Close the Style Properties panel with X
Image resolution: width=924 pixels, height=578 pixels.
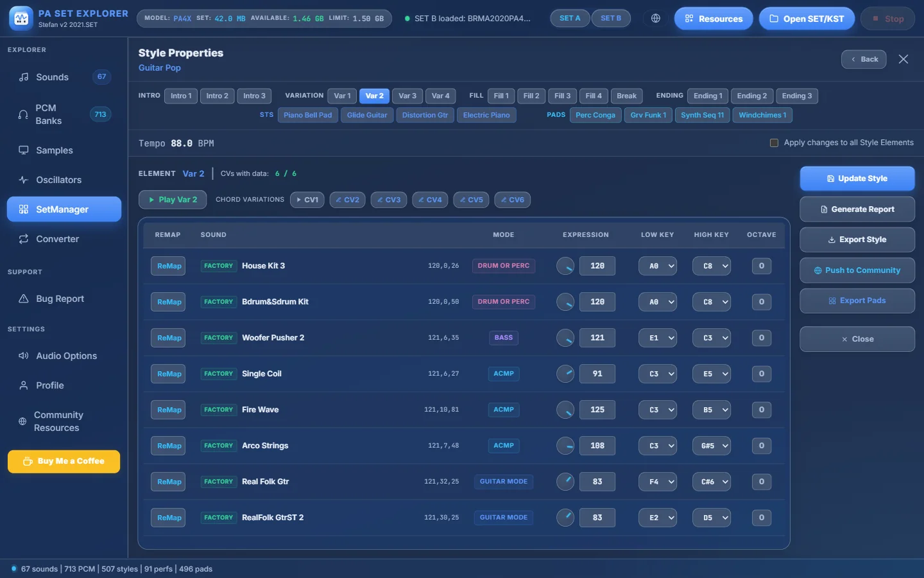pyautogui.click(x=903, y=59)
